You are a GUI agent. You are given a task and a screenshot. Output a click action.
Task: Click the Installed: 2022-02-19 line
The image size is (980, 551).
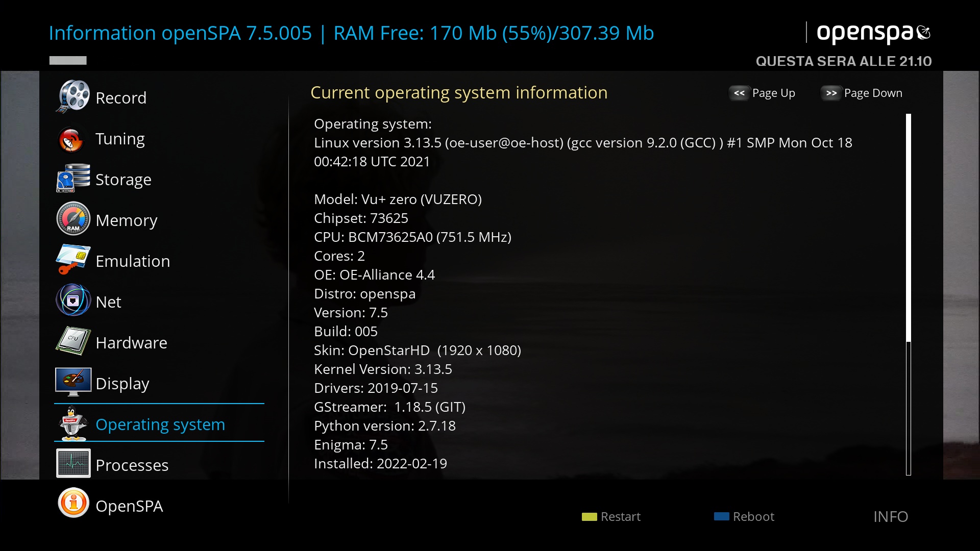click(x=380, y=463)
